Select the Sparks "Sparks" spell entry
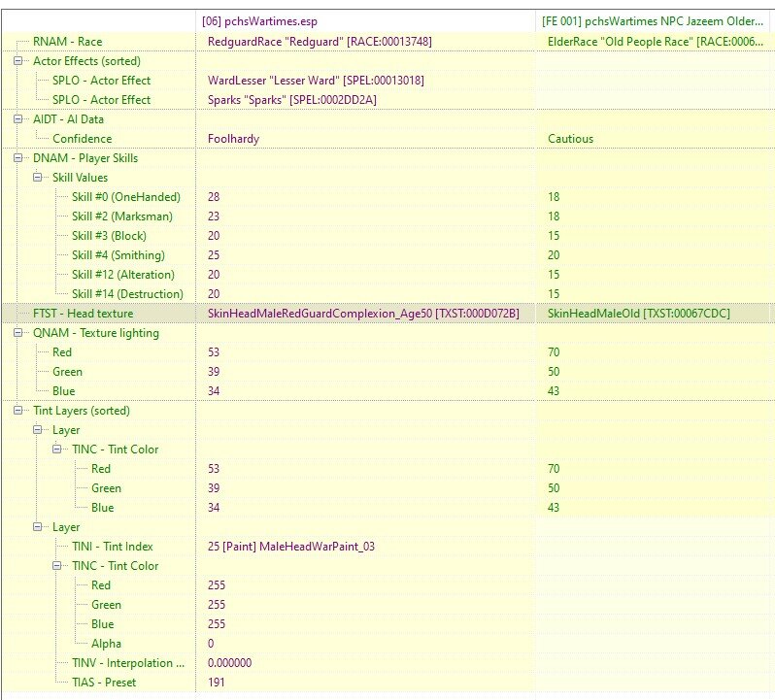775x700 pixels. click(292, 100)
